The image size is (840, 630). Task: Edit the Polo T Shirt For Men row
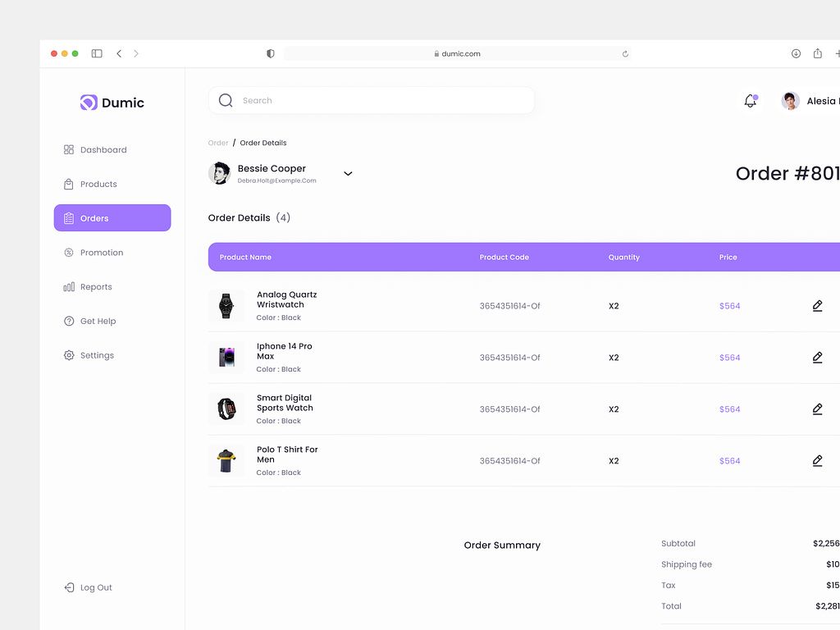pos(817,461)
